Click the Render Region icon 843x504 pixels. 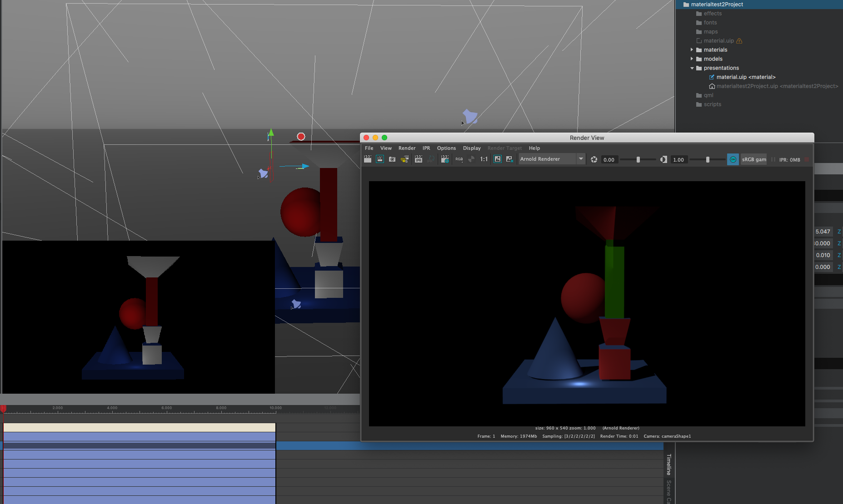[380, 159]
